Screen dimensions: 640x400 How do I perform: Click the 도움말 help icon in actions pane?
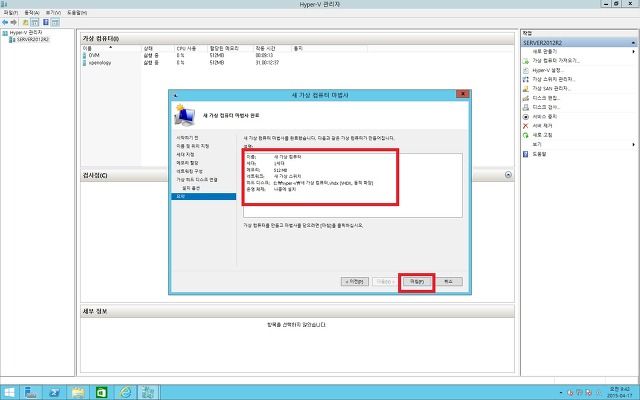tap(526, 154)
